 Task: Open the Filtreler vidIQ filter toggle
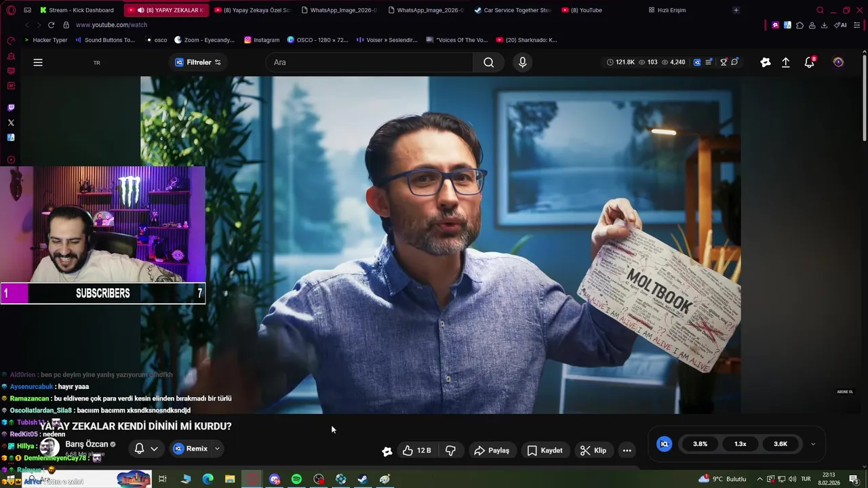198,62
